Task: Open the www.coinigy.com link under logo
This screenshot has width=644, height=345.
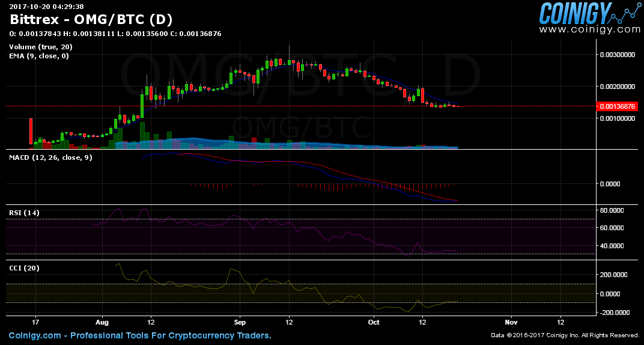Action: 589,29
